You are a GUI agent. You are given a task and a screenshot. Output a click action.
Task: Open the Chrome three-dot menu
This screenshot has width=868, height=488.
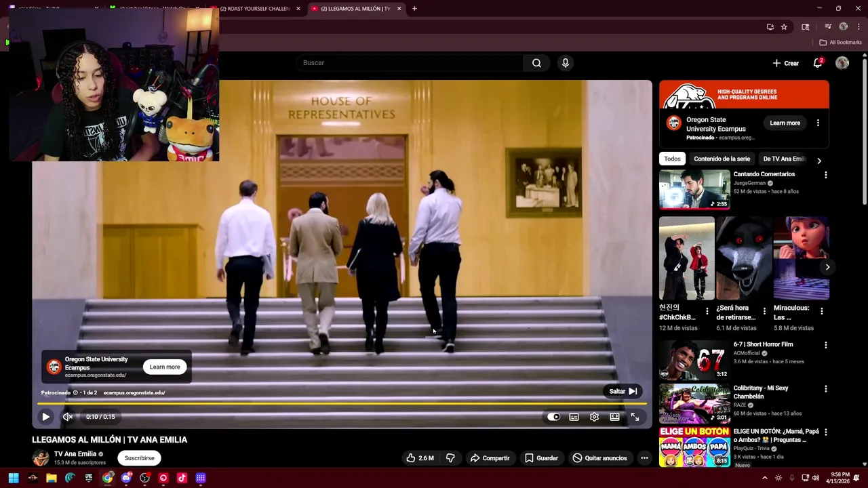click(x=859, y=26)
